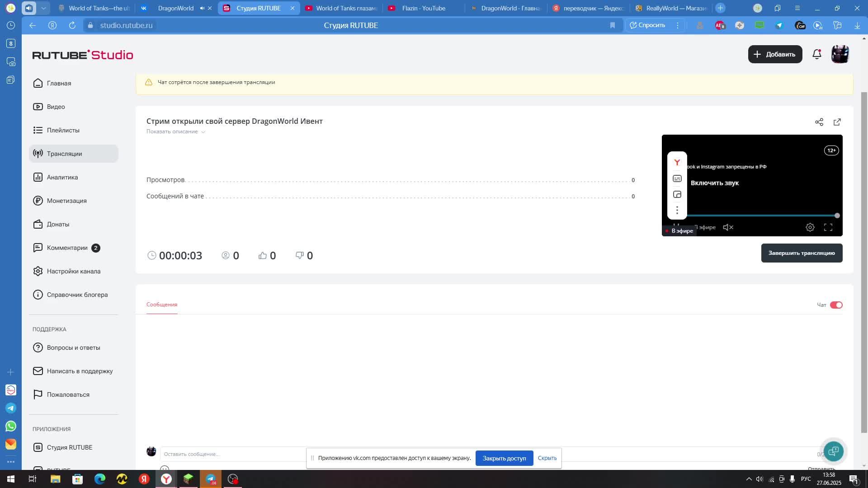Screen dimensions: 868x488
Task: Click the Настройки канала gear icon
Action: [x=38, y=271]
